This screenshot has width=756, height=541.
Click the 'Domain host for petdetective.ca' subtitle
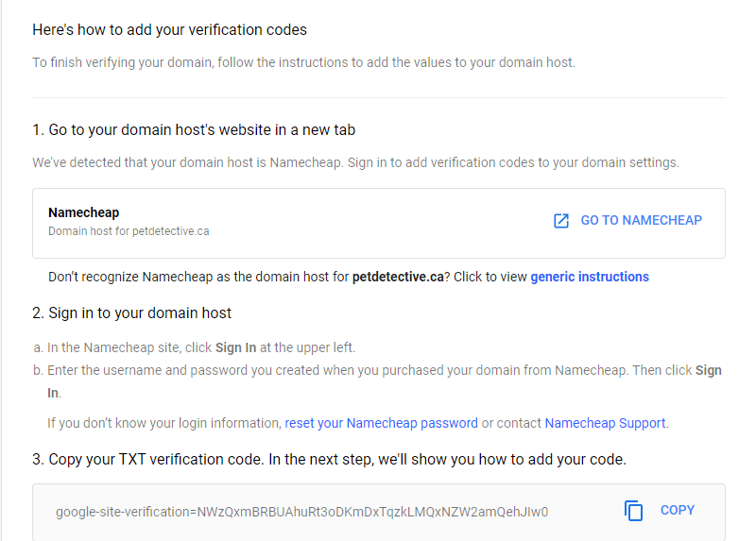pyautogui.click(x=129, y=231)
